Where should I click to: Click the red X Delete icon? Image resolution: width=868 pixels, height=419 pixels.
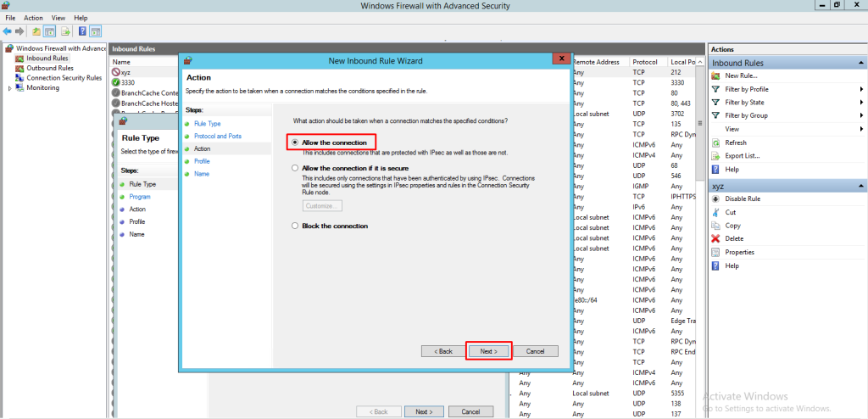tap(715, 239)
